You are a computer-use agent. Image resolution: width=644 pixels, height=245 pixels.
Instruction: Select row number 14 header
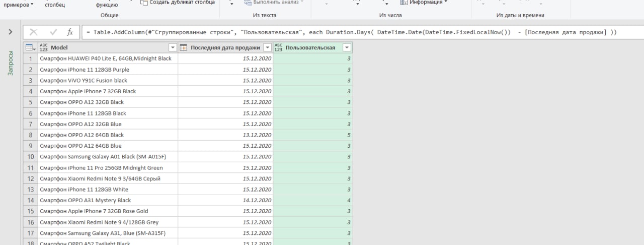point(30,200)
